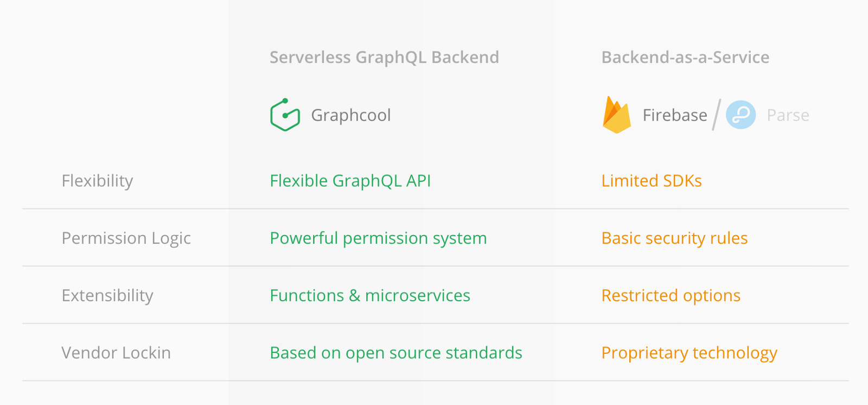Click the Limited SDKs text
Viewport: 868px width, 405px height.
[651, 181]
